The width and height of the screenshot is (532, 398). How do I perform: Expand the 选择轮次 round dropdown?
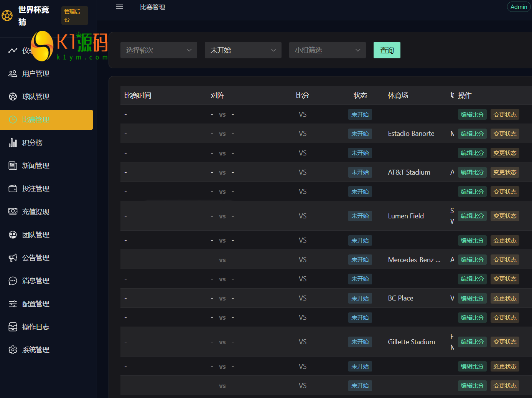(159, 50)
